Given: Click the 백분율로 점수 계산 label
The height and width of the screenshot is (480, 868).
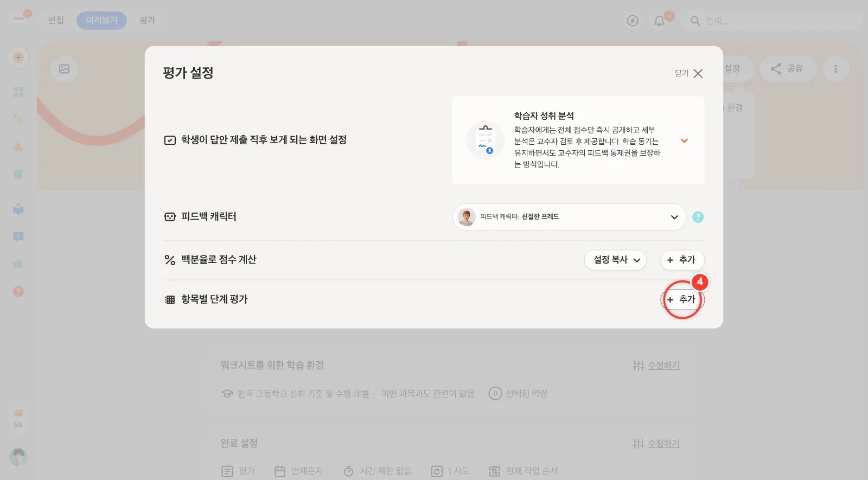Looking at the screenshot, I should (219, 259).
